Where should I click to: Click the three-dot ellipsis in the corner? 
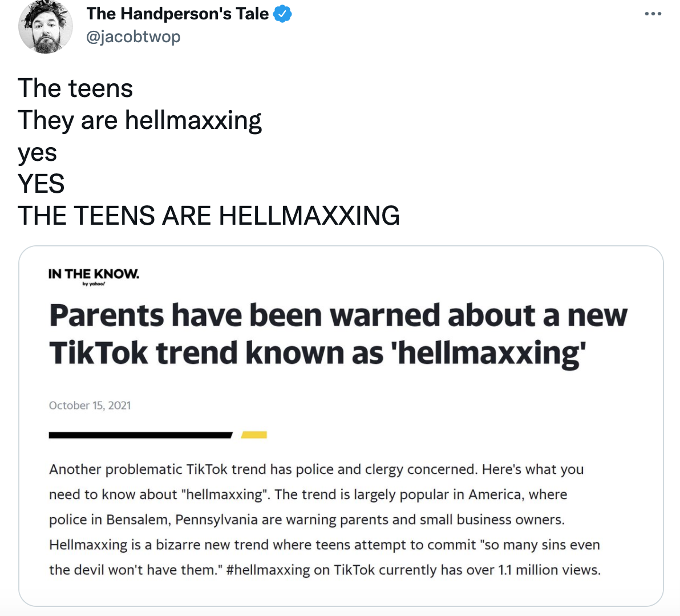pos(653,14)
